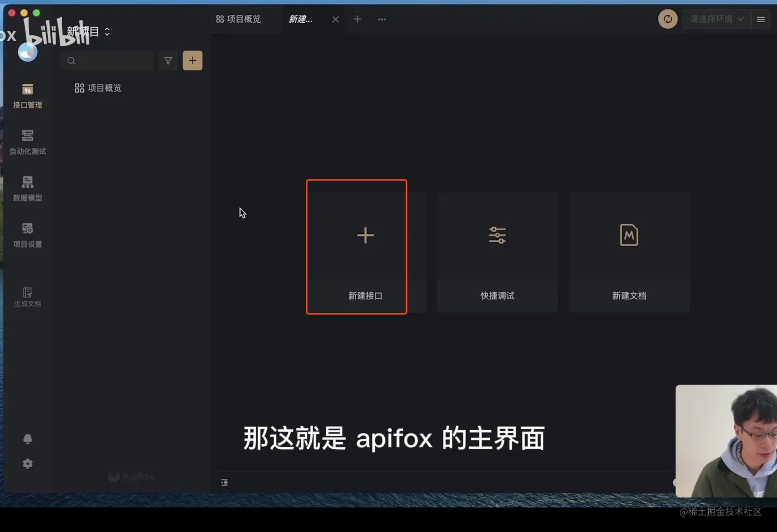Open the 接口管理 sidebar section

coord(28,96)
